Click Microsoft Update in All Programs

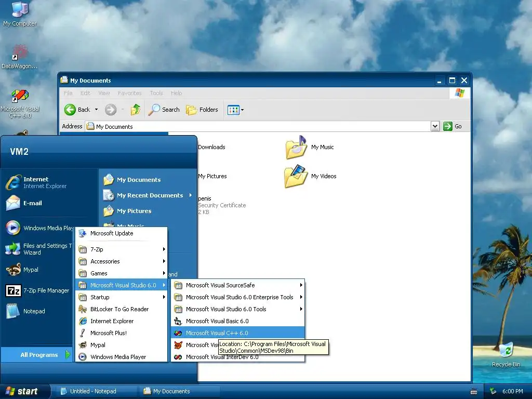click(x=122, y=233)
